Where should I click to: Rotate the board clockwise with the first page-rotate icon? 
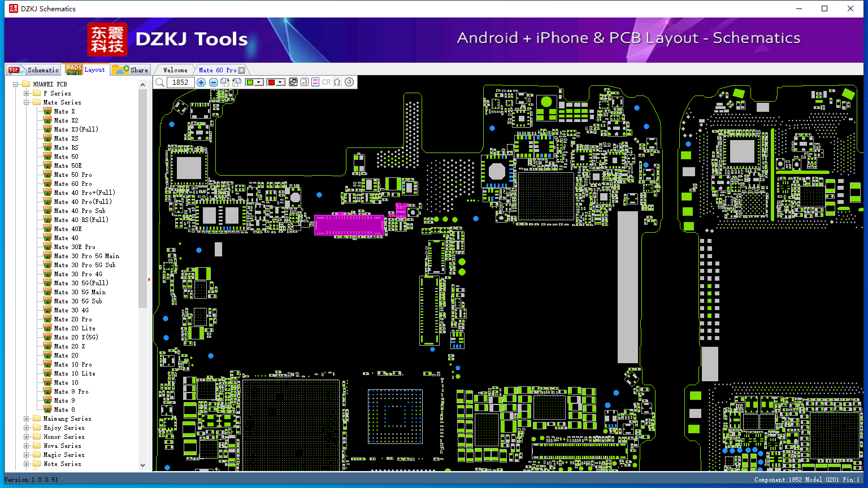pyautogui.click(x=225, y=82)
